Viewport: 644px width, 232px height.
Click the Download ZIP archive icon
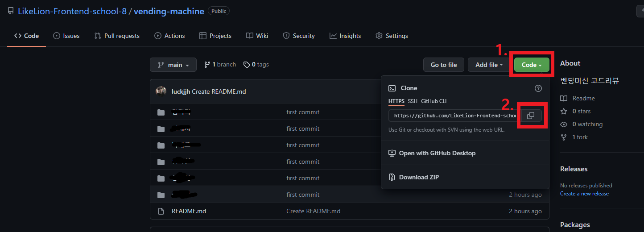(x=392, y=177)
